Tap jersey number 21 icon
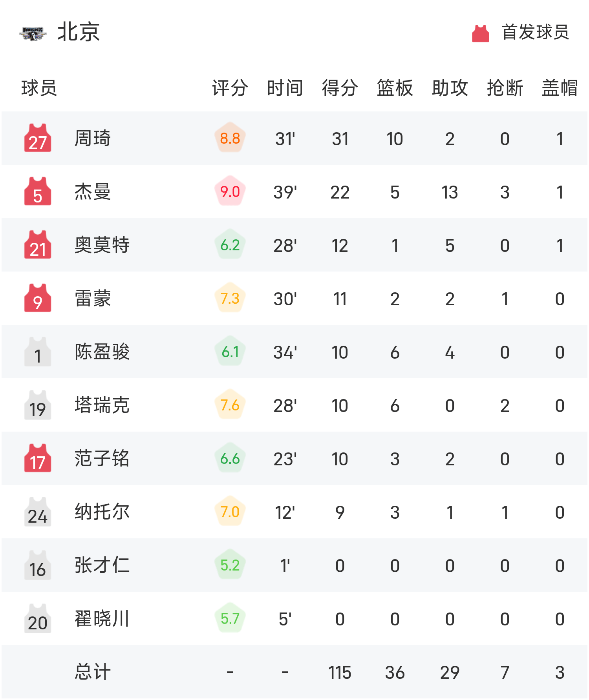The width and height of the screenshot is (589, 700). coord(38,245)
